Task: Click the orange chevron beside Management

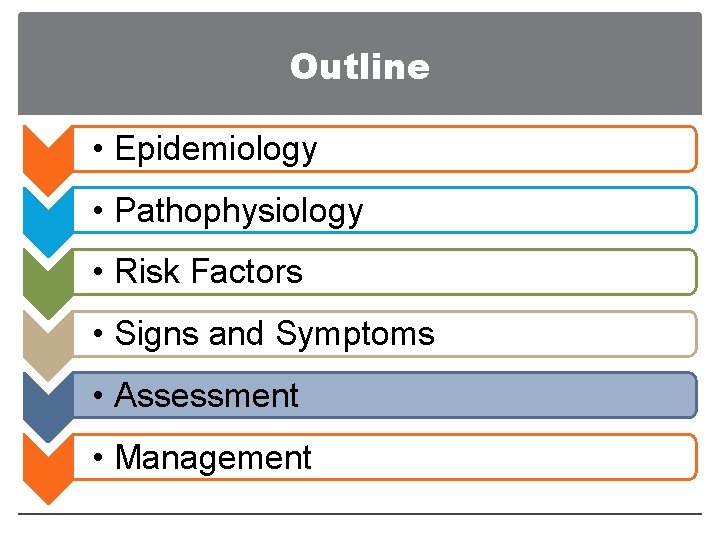Action: coord(46,459)
